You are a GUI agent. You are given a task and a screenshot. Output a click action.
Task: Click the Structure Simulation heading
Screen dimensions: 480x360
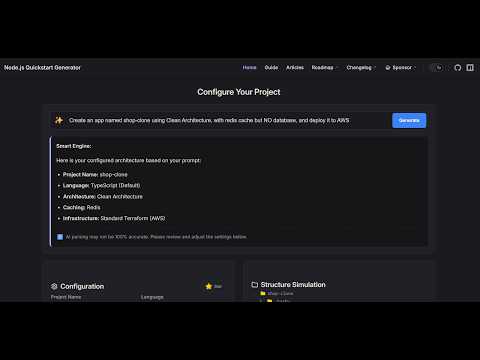(293, 284)
